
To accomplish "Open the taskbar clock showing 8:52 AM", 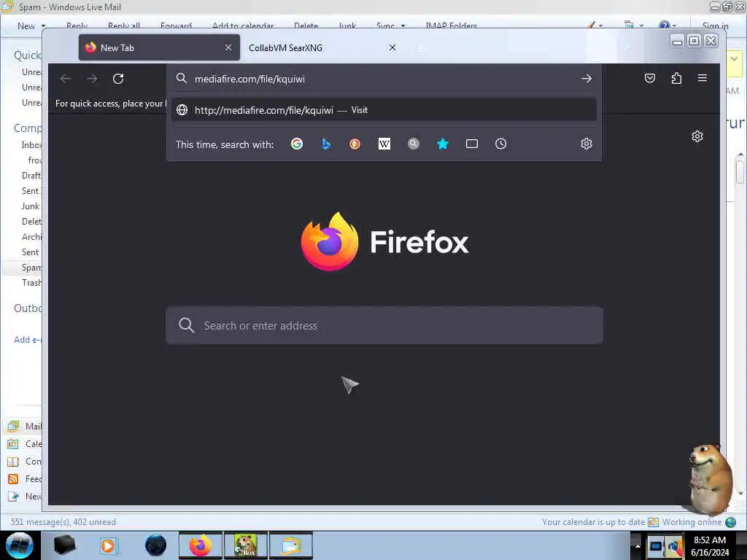I will [x=710, y=546].
